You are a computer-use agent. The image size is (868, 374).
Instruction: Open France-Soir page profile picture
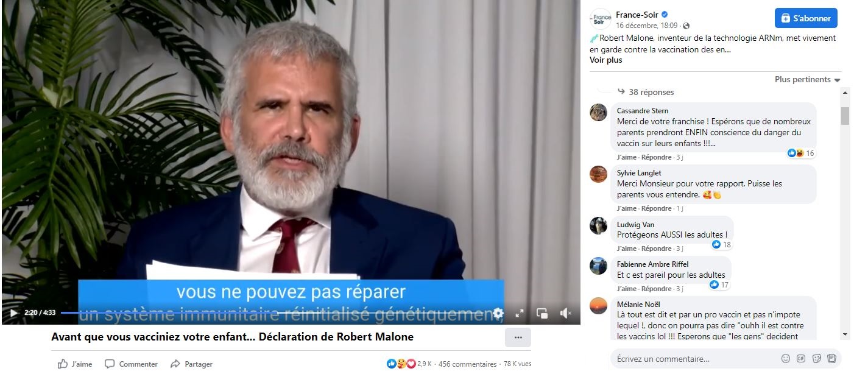tap(601, 19)
